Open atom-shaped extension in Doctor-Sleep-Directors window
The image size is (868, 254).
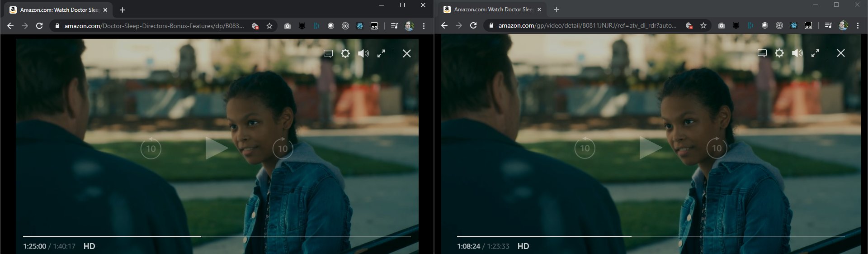[360, 26]
